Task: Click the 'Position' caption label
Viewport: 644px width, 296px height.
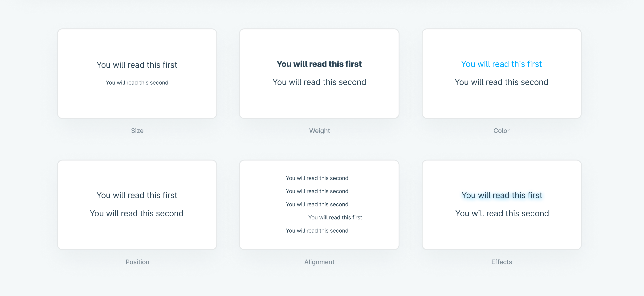Action: [137, 262]
